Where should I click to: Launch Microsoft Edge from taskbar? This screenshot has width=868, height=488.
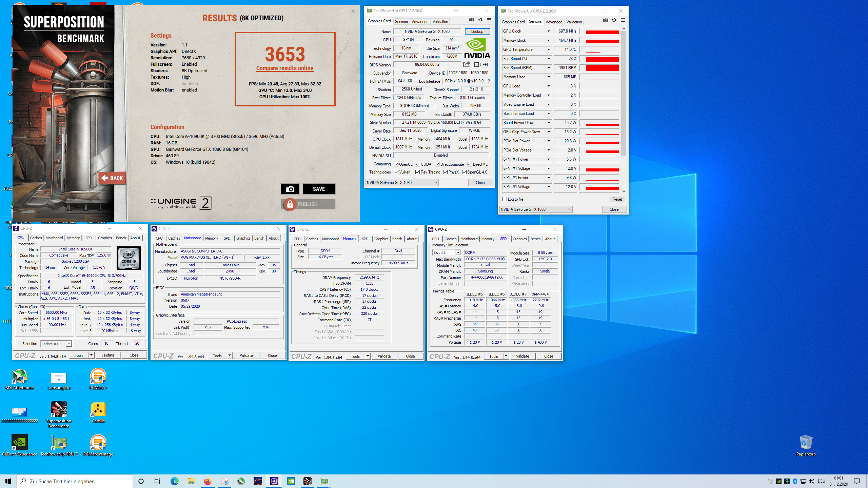click(x=174, y=481)
